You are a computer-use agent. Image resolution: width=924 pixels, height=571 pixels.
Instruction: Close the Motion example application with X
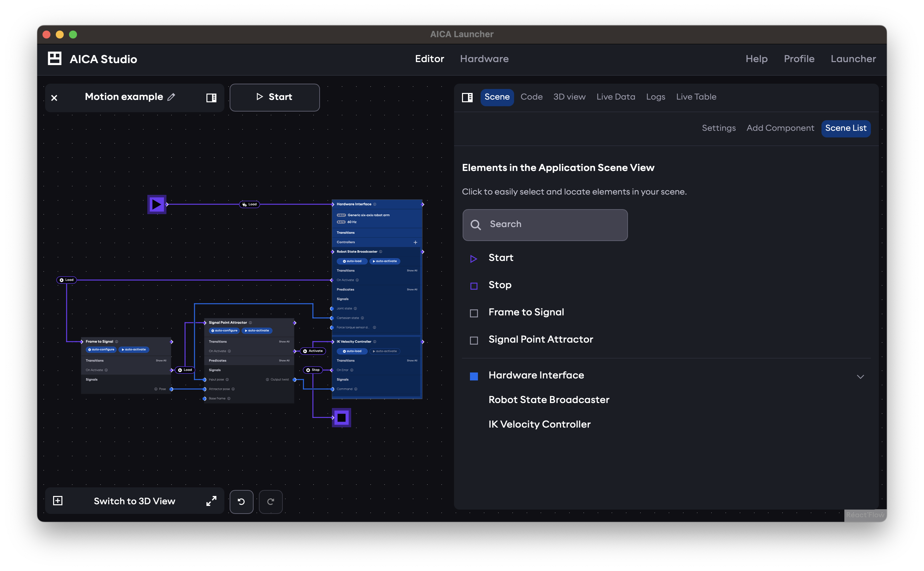click(54, 98)
